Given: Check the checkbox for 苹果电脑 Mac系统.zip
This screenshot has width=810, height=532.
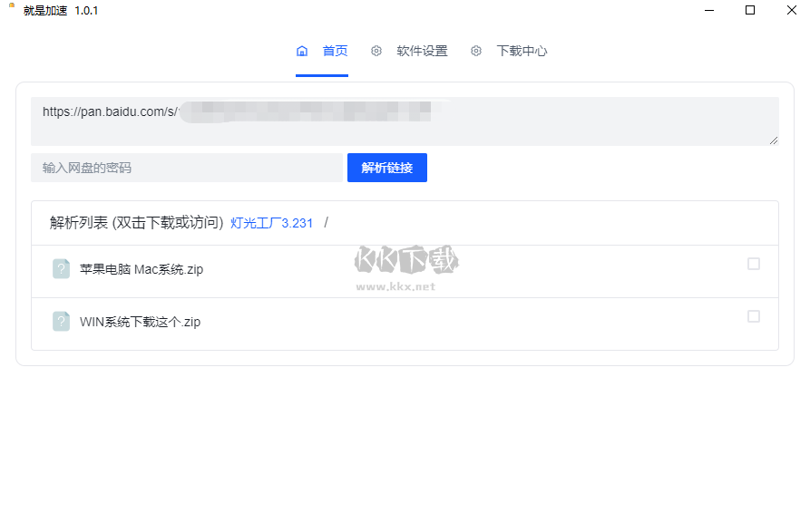Looking at the screenshot, I should tap(754, 264).
